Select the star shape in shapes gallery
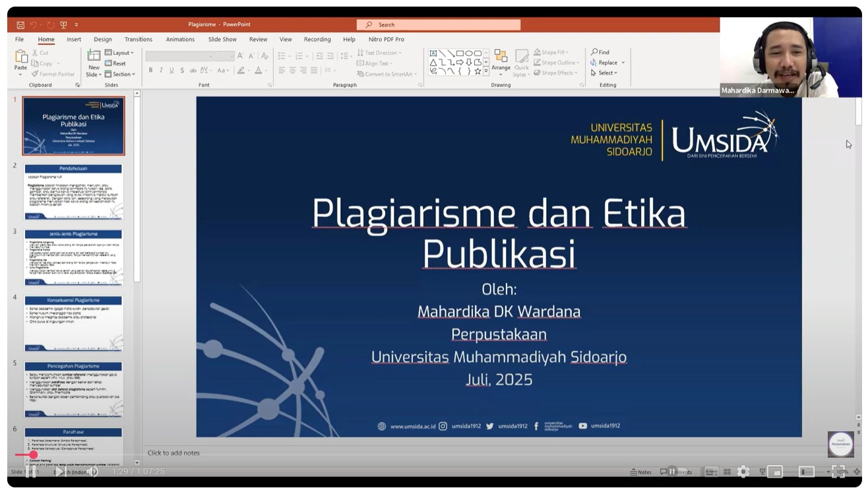 coord(477,71)
